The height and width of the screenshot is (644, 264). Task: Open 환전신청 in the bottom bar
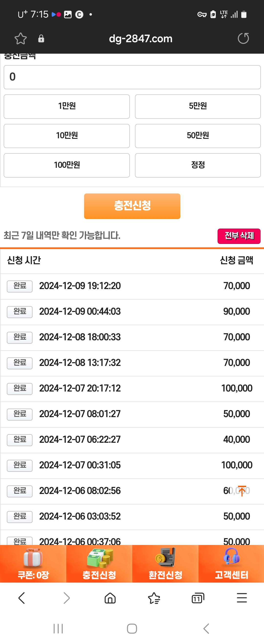[165, 564]
